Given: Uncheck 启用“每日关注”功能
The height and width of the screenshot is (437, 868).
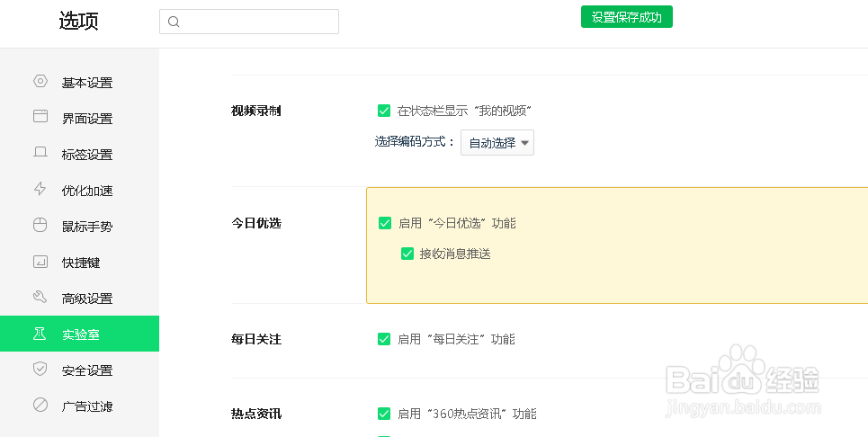Looking at the screenshot, I should (383, 339).
